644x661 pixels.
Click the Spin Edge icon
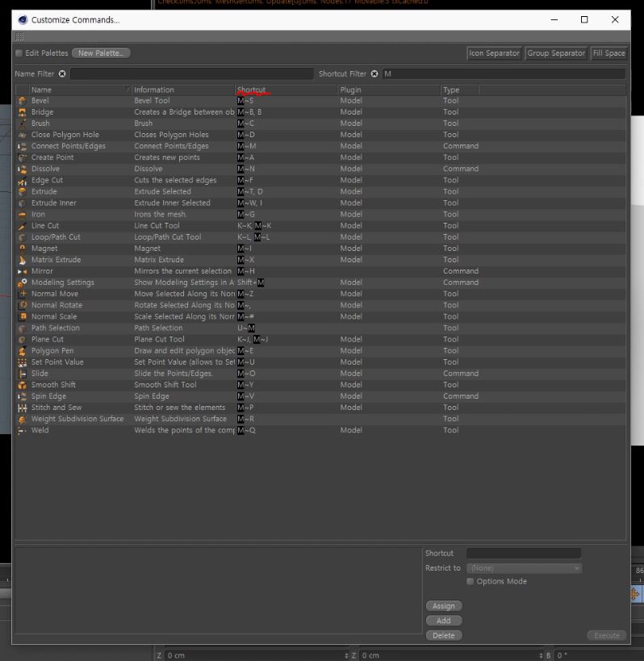(x=23, y=397)
